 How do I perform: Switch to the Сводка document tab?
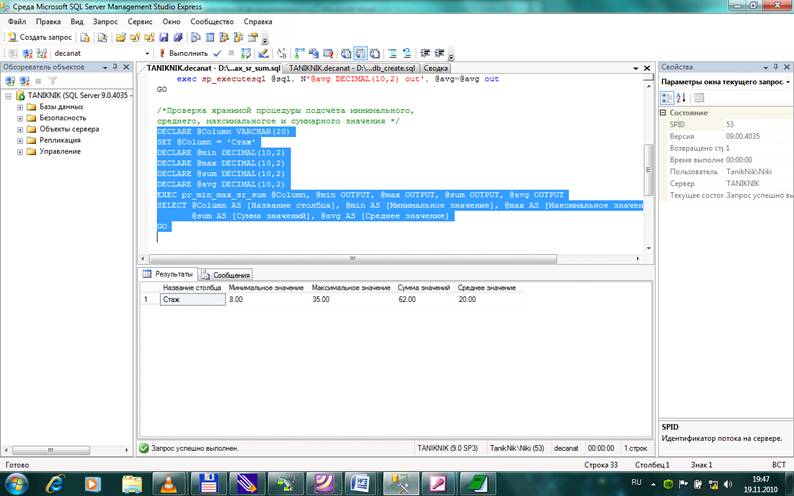[x=437, y=67]
